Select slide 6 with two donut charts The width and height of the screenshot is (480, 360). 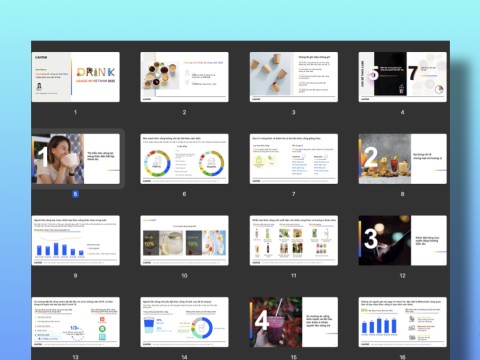184,159
